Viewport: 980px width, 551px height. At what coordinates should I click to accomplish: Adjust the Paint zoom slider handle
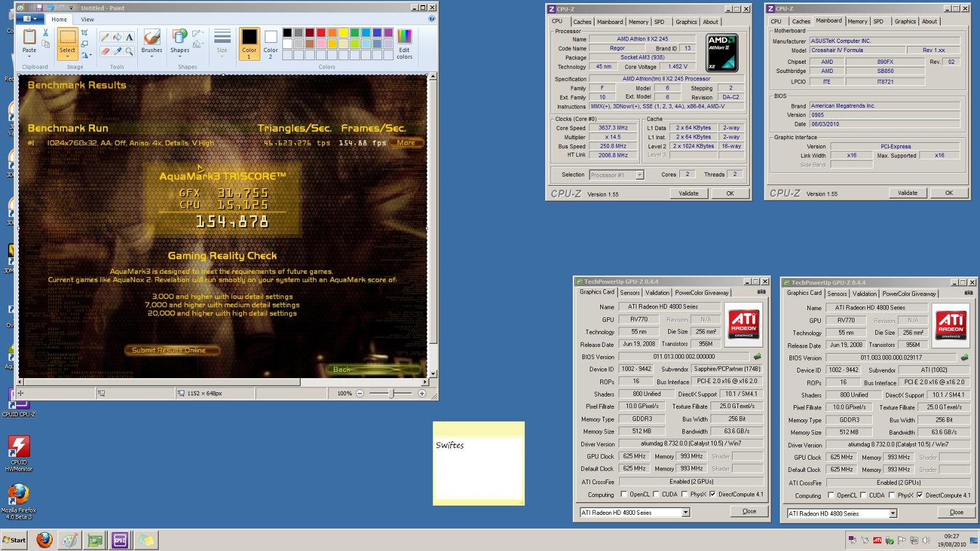pyautogui.click(x=392, y=393)
